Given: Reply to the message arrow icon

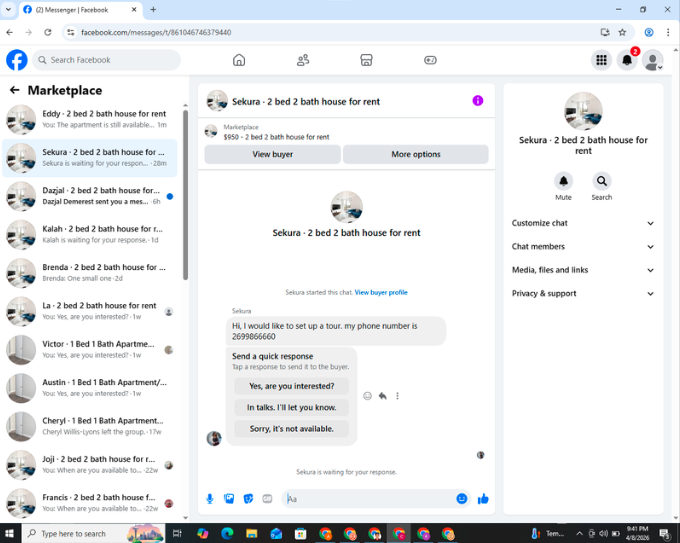Looking at the screenshot, I should 382,396.
